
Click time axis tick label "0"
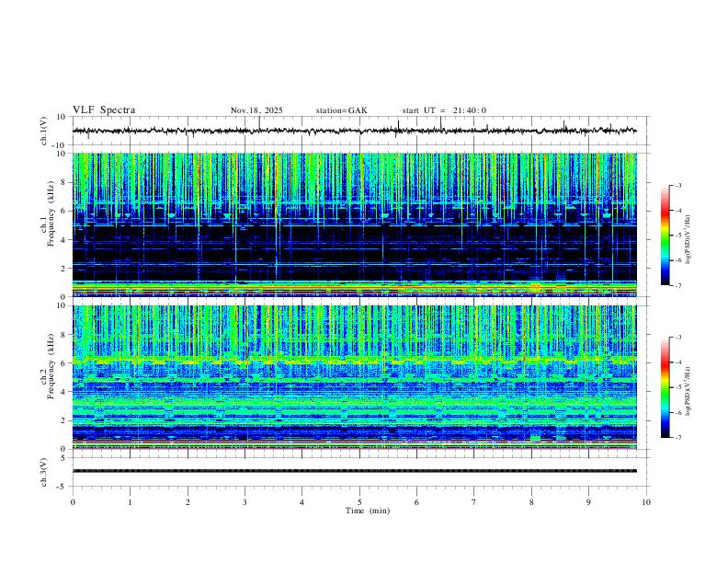coord(73,502)
